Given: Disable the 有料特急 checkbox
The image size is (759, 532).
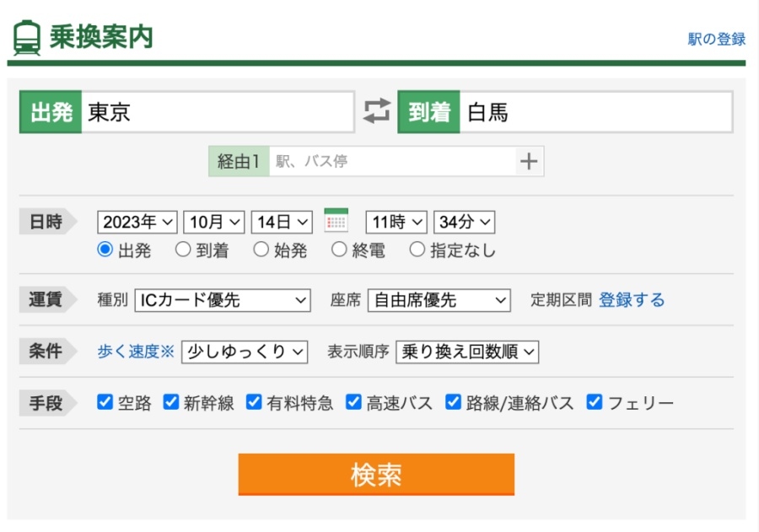Looking at the screenshot, I should (253, 402).
